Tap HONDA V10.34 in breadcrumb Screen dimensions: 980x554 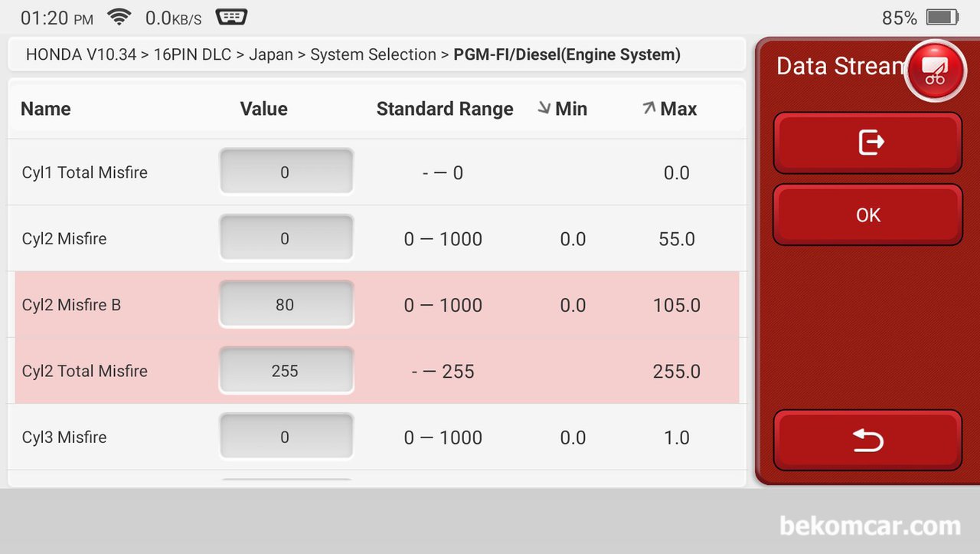[x=81, y=54]
